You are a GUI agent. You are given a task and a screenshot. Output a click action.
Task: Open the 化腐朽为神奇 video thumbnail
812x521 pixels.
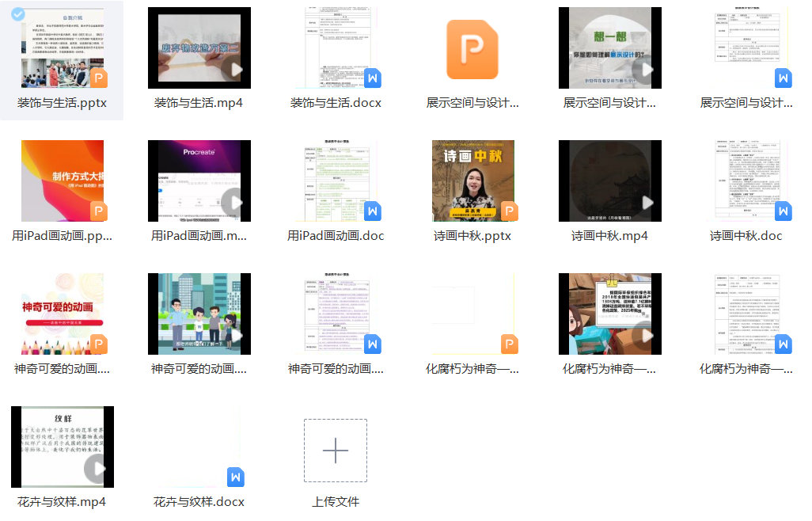[609, 314]
